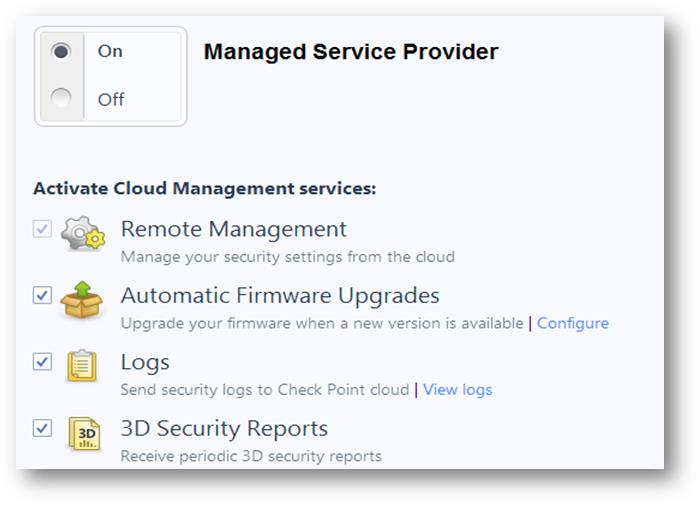Open the Configure link for firmware upgrades
Viewport: 700px width, 505px height.
[x=572, y=323]
